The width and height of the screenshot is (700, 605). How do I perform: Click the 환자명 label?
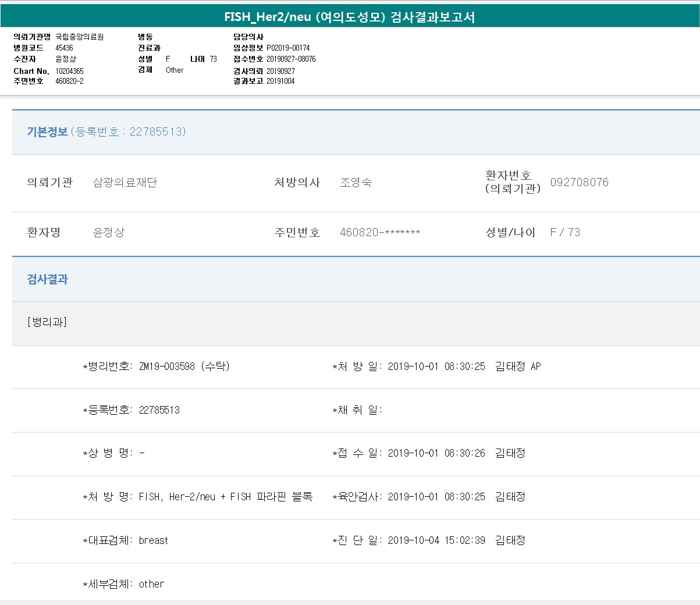pos(44,233)
